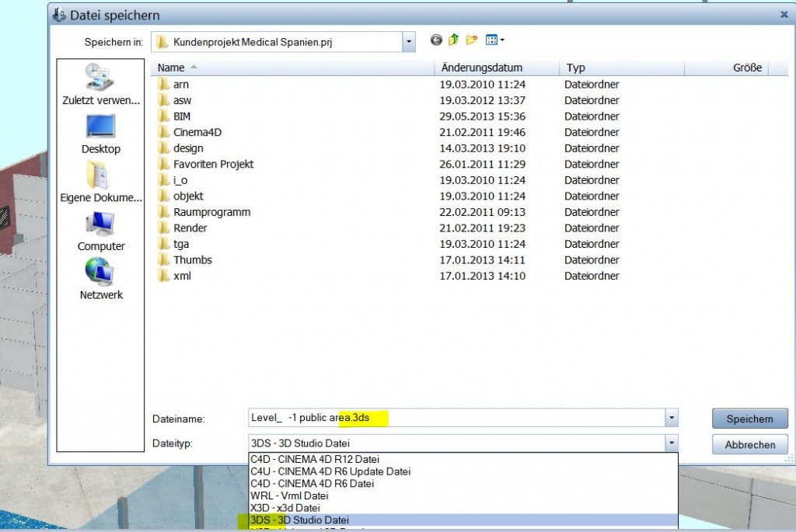Select Computer in places sidebar
The width and height of the screenshot is (796, 532).
(x=101, y=231)
